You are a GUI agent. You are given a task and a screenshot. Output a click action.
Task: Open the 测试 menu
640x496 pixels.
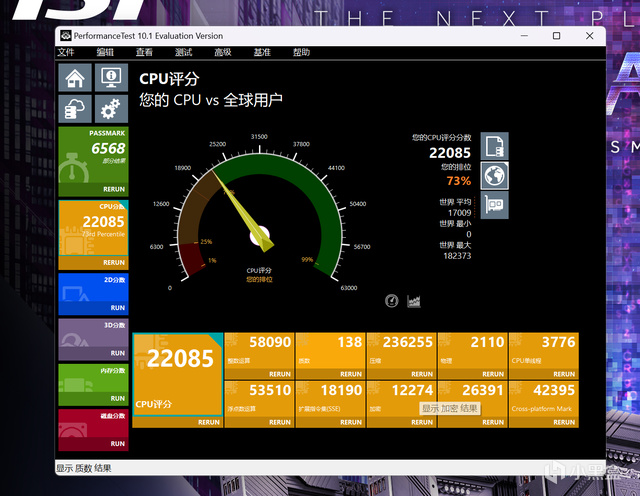click(x=183, y=52)
